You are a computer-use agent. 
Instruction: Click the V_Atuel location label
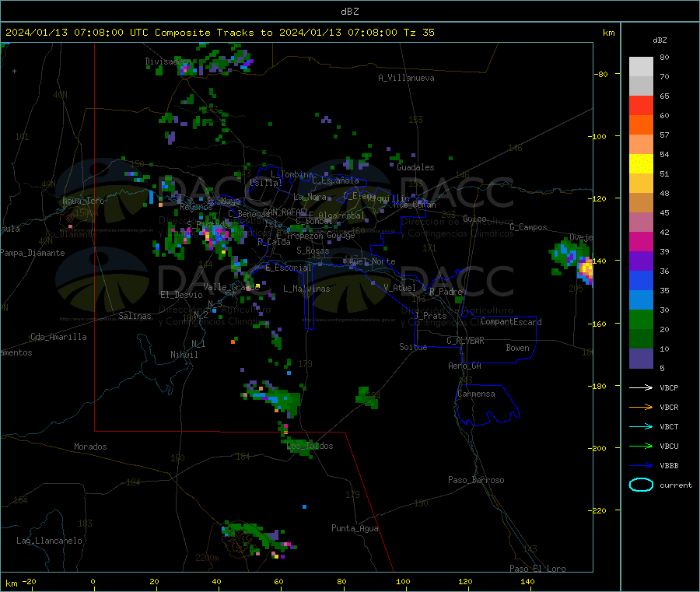pyautogui.click(x=400, y=288)
